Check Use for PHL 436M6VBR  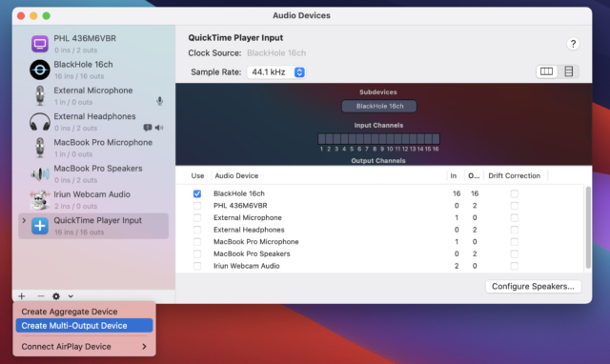tap(197, 206)
